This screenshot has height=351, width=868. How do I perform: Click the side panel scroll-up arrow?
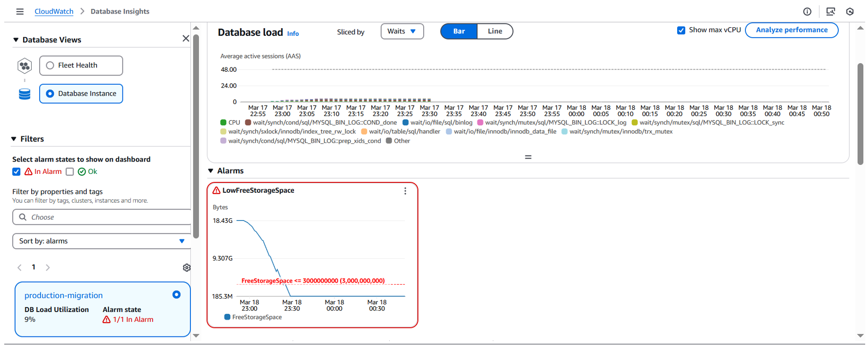[196, 28]
